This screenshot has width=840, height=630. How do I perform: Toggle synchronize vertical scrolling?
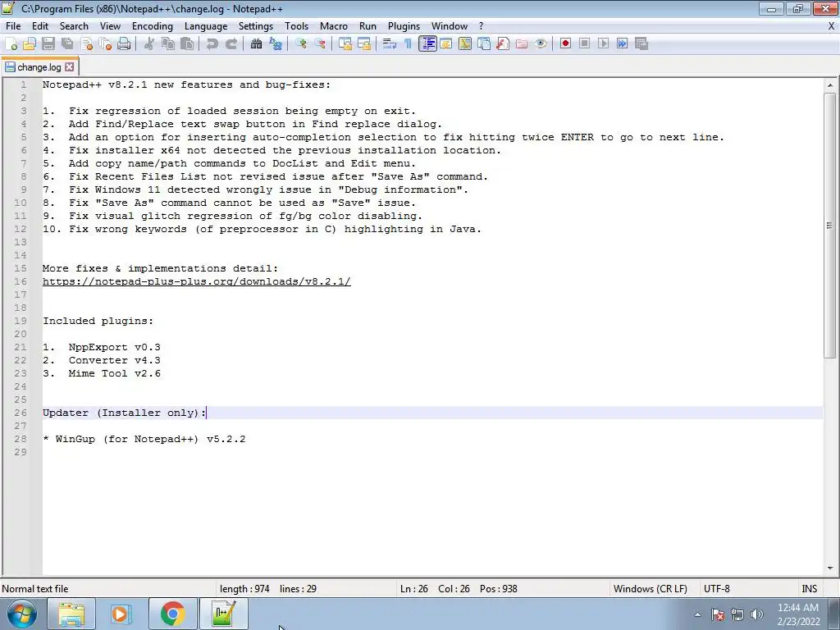tap(345, 44)
